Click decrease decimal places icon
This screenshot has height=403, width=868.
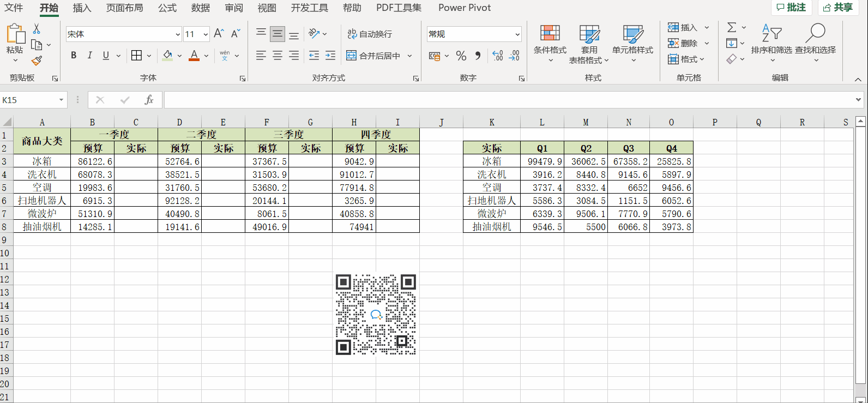[x=514, y=56]
